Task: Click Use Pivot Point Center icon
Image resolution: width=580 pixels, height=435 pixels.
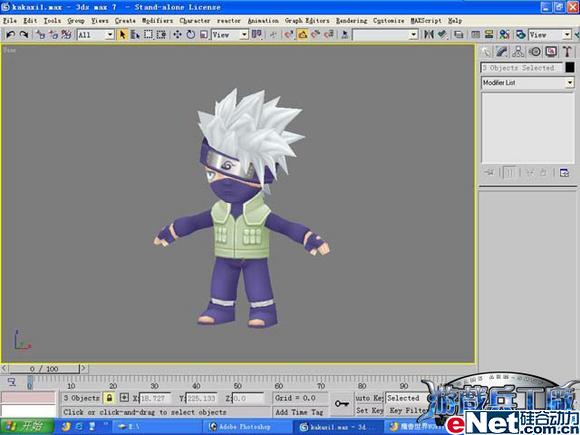Action: [256, 35]
